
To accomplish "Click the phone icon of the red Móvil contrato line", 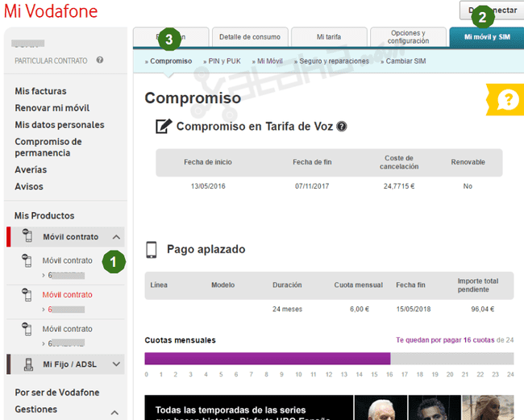I will 27,295.
